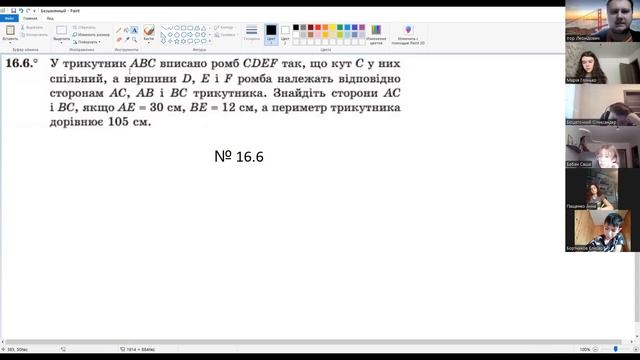Click the Вставить clipboard icon
Screen dimensions: 640x360
tap(11, 30)
